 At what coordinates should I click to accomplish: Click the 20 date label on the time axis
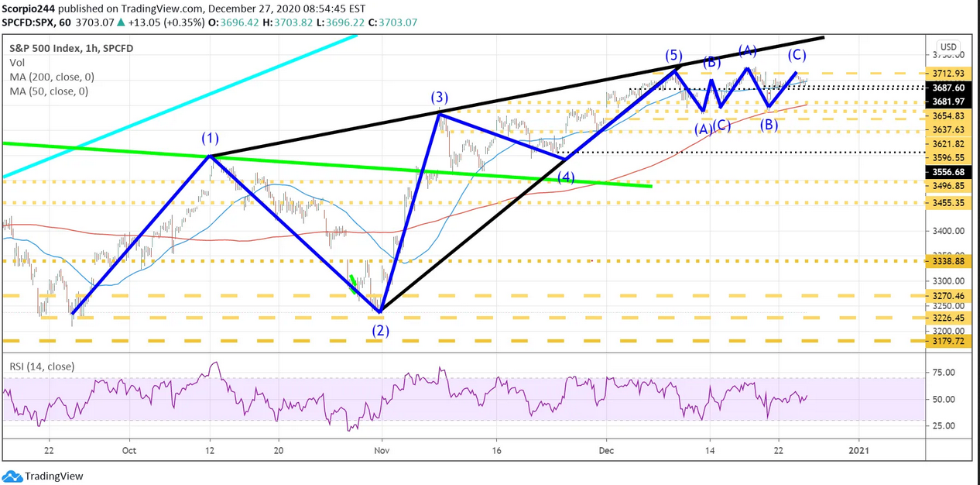pos(279,449)
